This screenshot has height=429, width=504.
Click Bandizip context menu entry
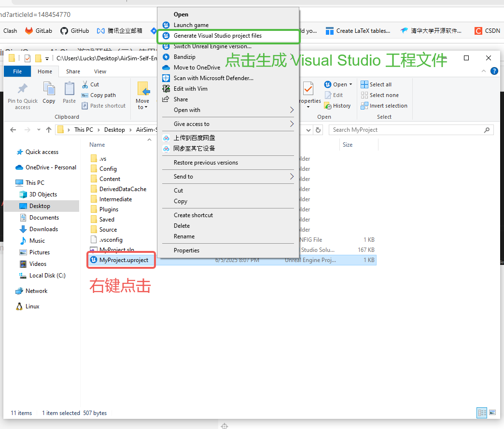228,57
